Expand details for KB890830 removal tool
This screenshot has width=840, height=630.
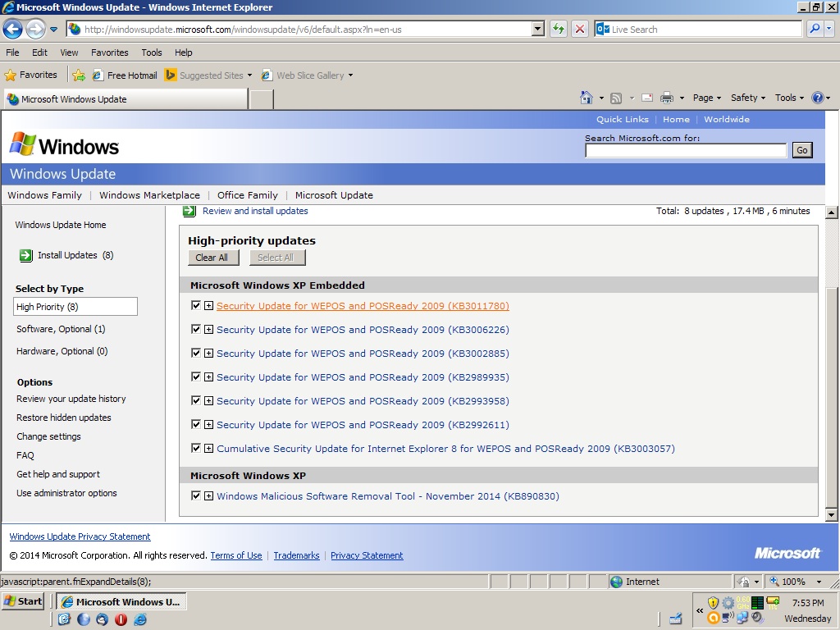click(x=209, y=496)
